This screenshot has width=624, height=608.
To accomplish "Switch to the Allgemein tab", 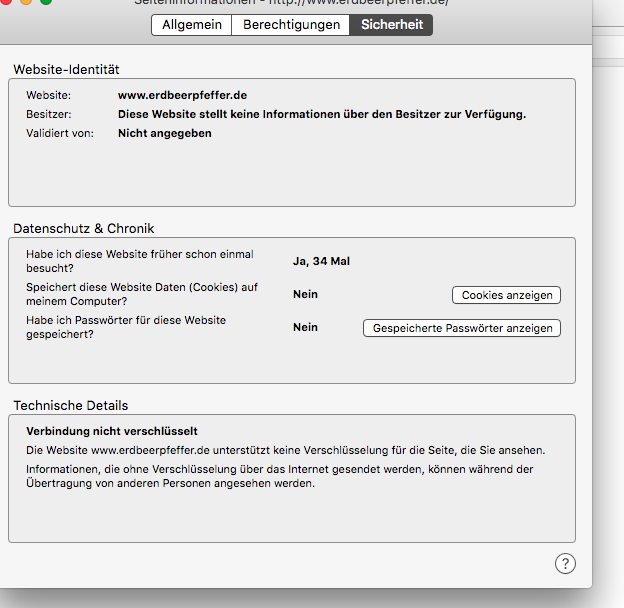I will (191, 25).
